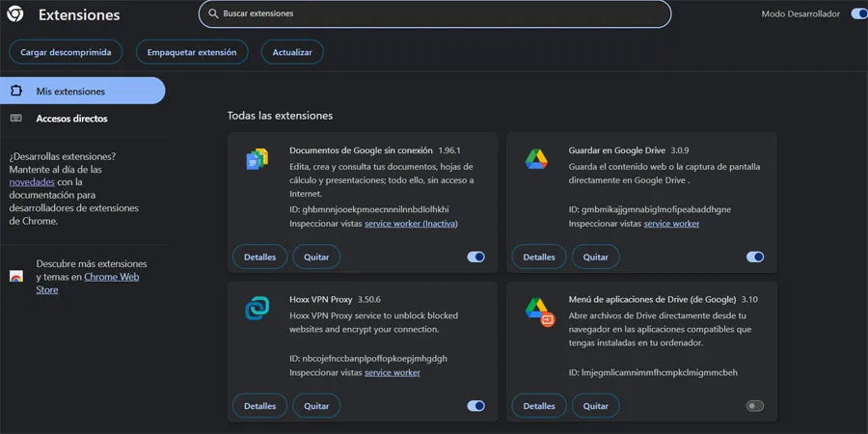Open Detalles for Documentos de Google sin conexión
This screenshot has height=434, width=868.
(x=259, y=257)
